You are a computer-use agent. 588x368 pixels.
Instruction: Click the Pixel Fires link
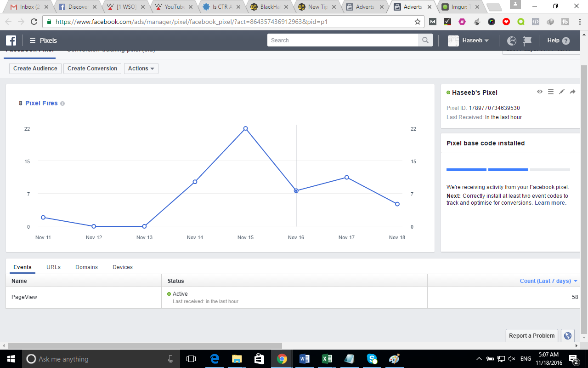(x=41, y=103)
